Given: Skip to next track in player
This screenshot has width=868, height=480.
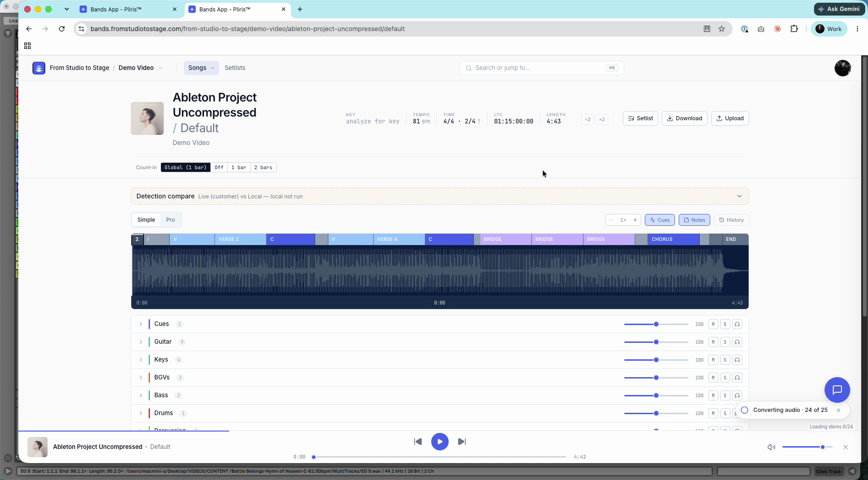Looking at the screenshot, I should coord(462,442).
